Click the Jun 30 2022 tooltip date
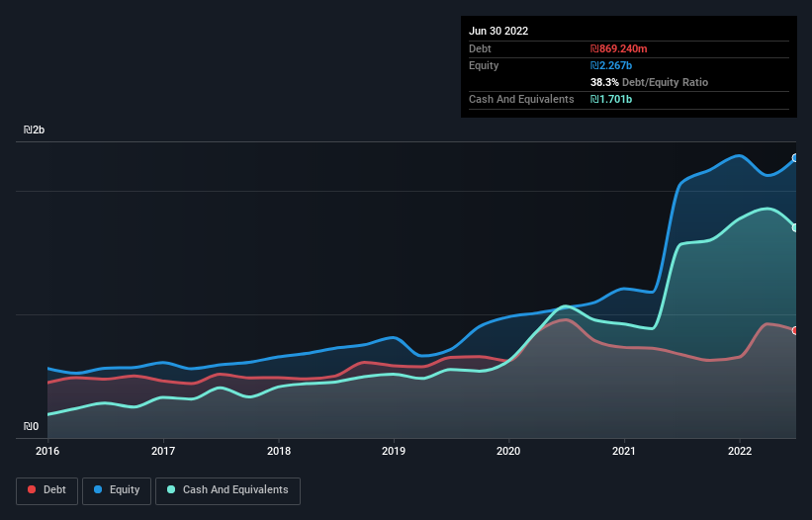Viewport: 812px width, 520px height. pos(498,31)
